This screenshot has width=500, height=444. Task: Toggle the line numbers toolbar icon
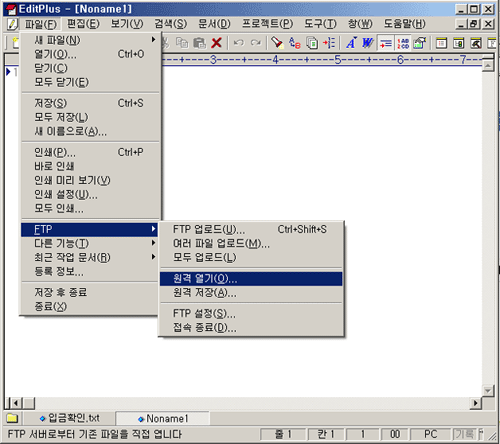coord(403,43)
